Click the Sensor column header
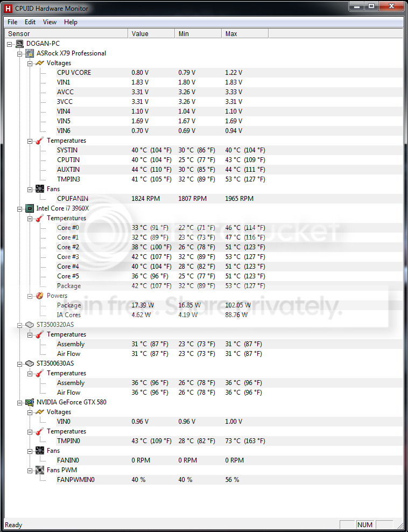Viewport: 408px width, 532px height. (67, 33)
